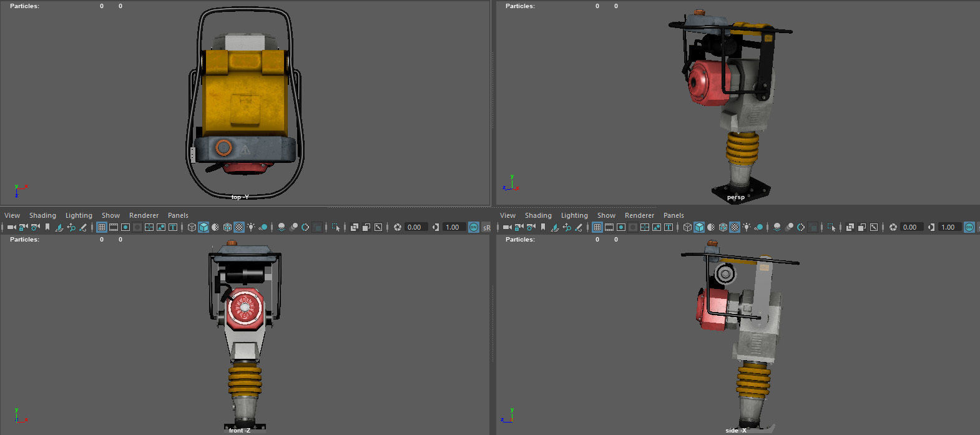Screen dimensions: 980x435
Task: Click exposure value 0.00 field, side view
Action: click(x=911, y=227)
